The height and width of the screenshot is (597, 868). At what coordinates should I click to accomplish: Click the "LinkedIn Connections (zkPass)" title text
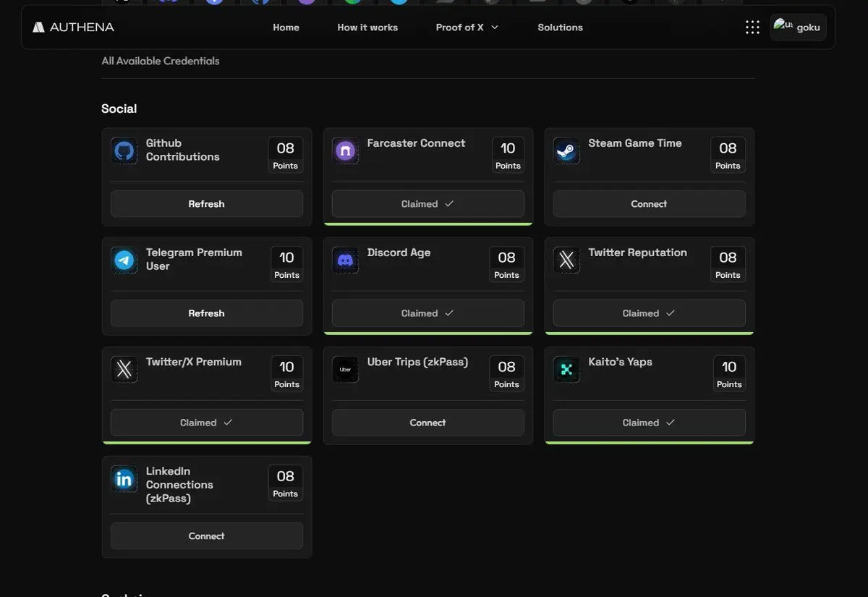click(179, 484)
